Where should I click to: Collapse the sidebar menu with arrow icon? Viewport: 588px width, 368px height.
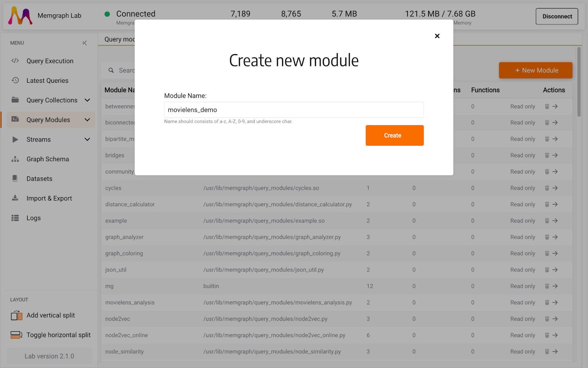point(85,43)
